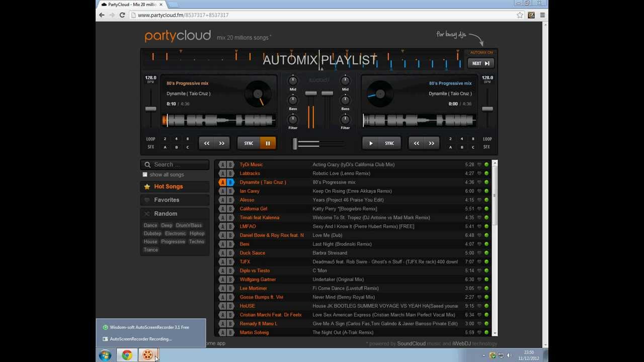Toggle SYNC on the left deck

(249, 143)
